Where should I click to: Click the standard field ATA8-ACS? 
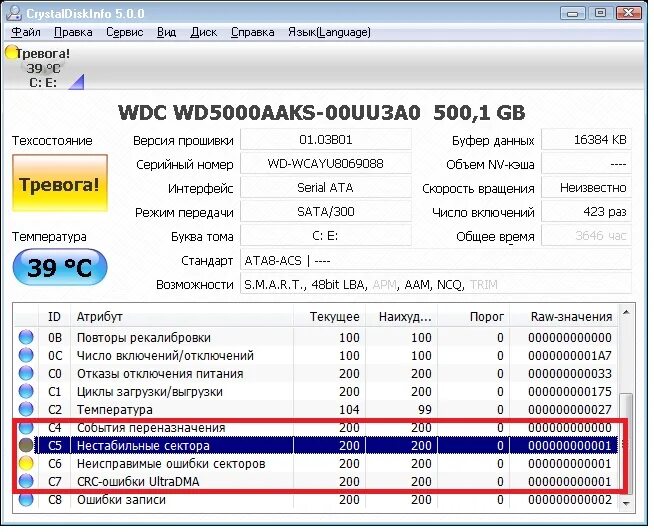(436, 260)
